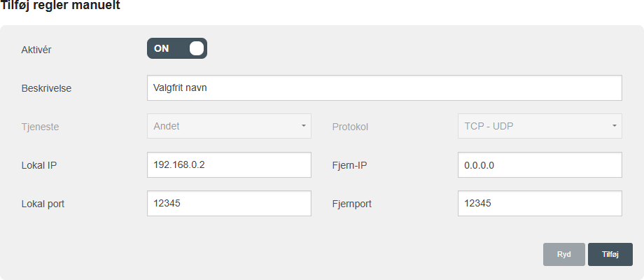Click the Lokal IP label text

pyautogui.click(x=40, y=165)
